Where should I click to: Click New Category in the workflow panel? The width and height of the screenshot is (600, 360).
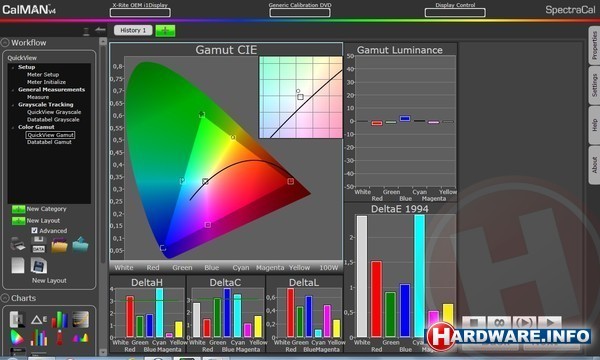click(46, 209)
